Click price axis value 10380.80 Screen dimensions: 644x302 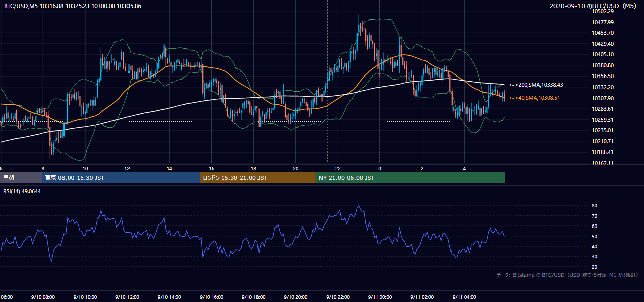[603, 65]
